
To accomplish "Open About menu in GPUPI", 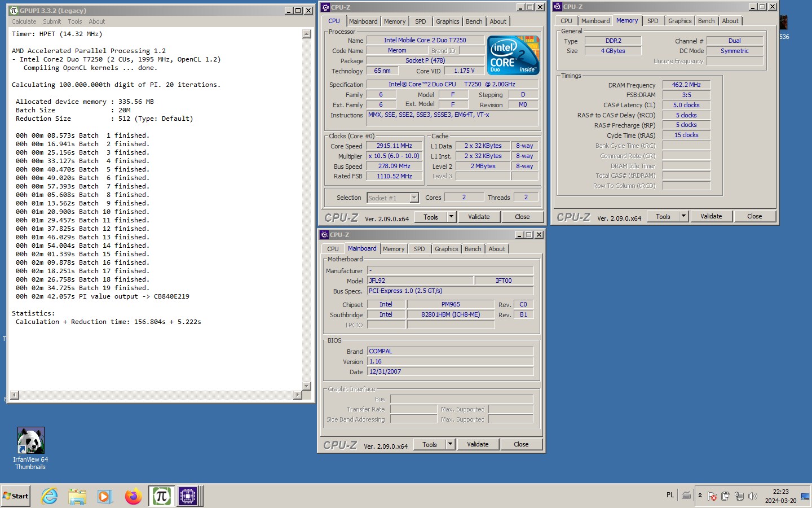I will coord(97,21).
